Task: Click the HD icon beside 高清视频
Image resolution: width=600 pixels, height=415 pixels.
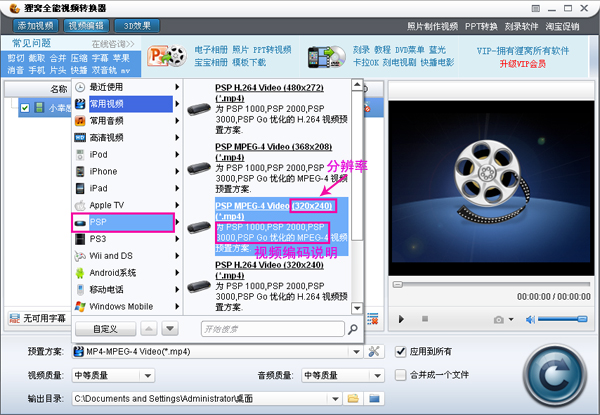Action: (x=80, y=138)
